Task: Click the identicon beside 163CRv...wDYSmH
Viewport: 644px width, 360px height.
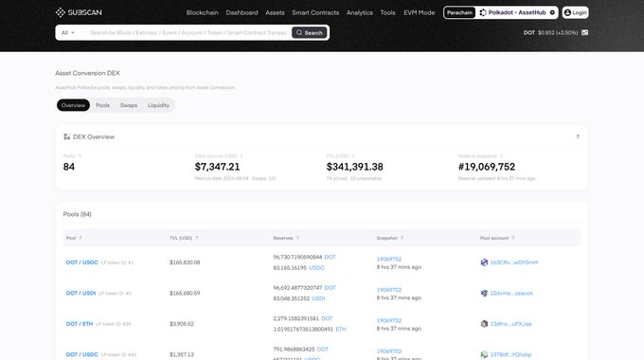Action: tap(484, 262)
